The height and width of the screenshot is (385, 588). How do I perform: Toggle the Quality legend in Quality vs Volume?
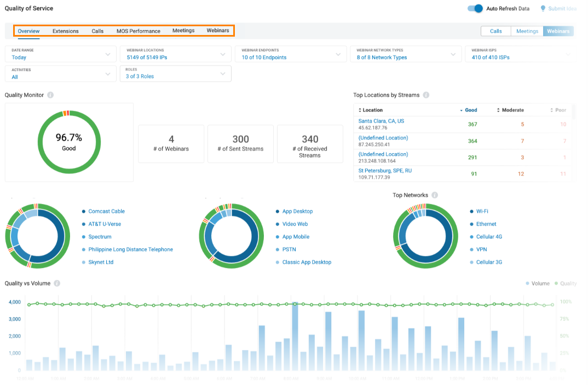click(x=566, y=283)
